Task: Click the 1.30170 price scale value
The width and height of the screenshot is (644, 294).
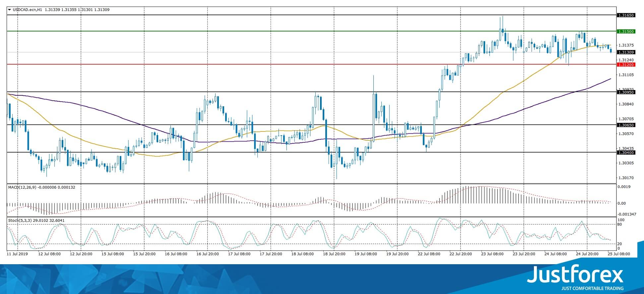Action: tap(626, 178)
